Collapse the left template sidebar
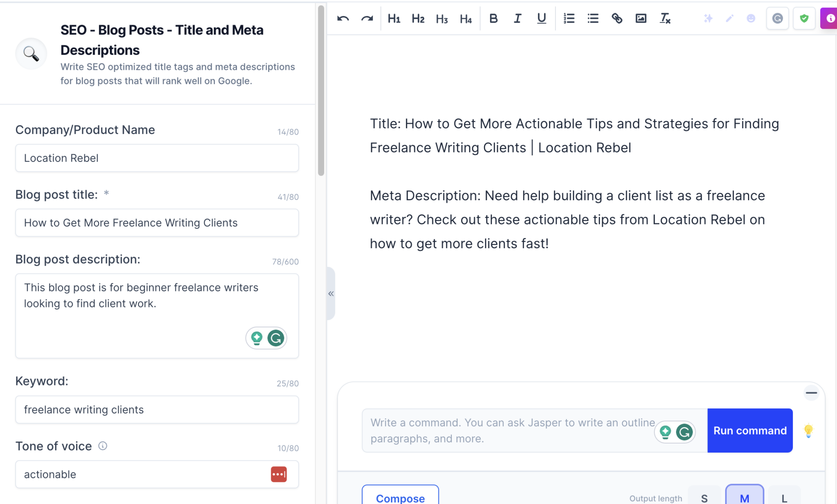 coord(331,293)
